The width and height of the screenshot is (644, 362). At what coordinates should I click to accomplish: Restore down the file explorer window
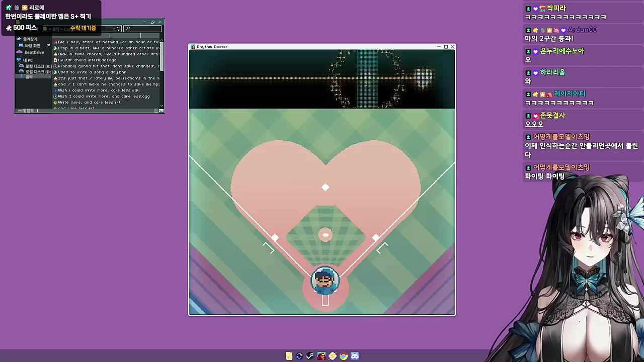pyautogui.click(x=153, y=22)
